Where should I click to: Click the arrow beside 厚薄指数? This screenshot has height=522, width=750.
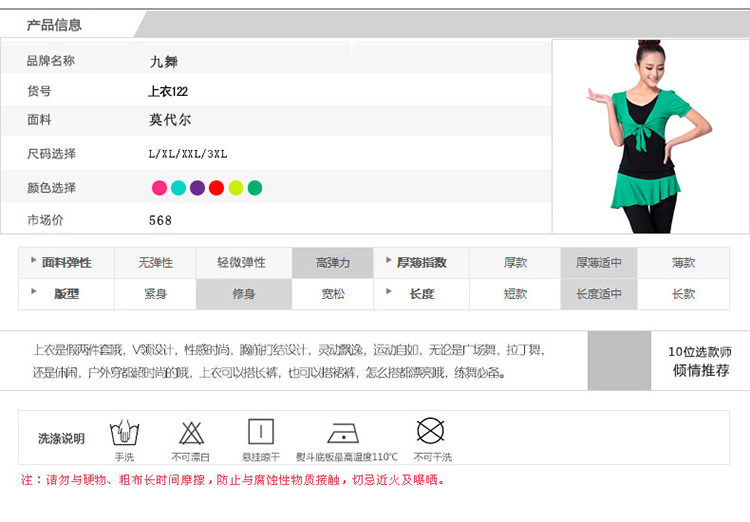(388, 260)
